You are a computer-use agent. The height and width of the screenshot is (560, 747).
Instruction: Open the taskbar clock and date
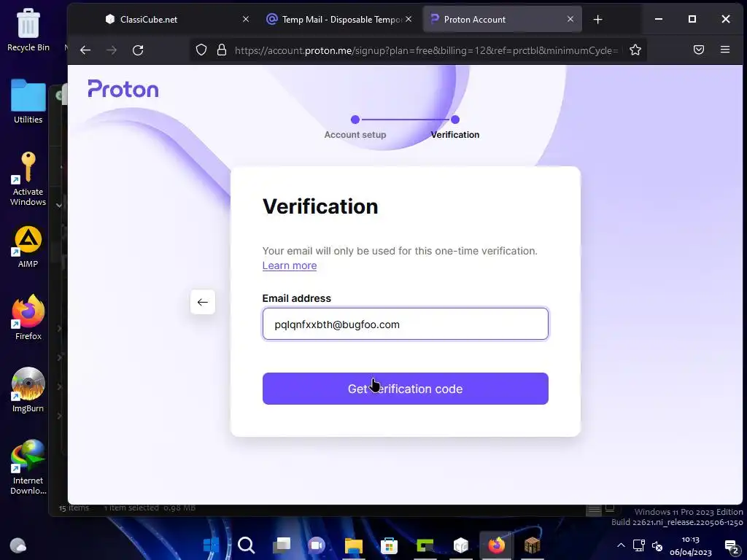tap(690, 545)
